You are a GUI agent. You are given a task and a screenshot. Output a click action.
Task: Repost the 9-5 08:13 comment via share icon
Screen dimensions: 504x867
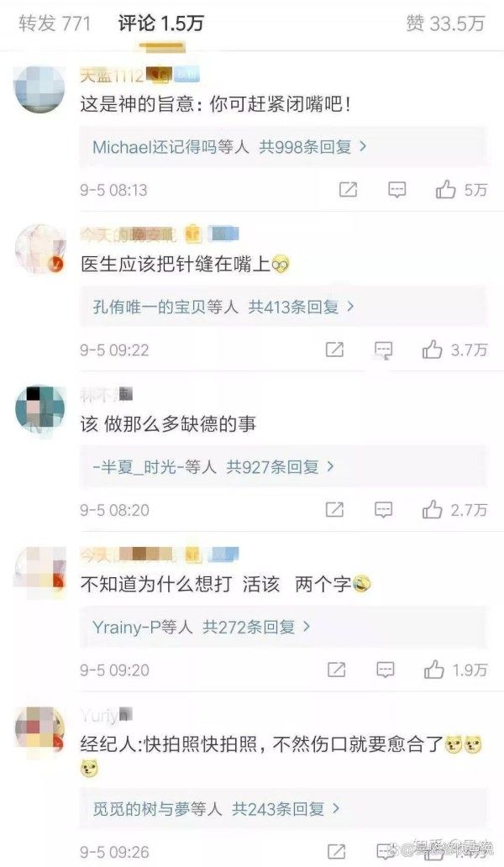[348, 190]
